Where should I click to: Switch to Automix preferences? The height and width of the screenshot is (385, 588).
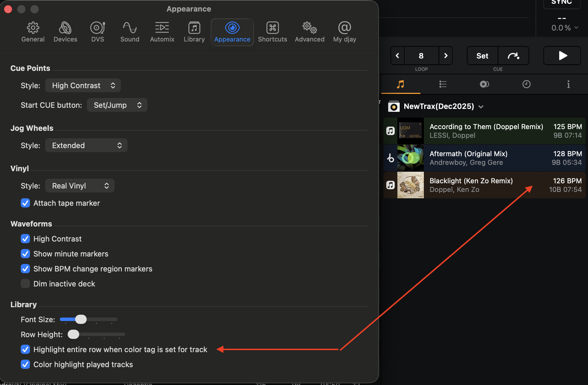click(162, 32)
